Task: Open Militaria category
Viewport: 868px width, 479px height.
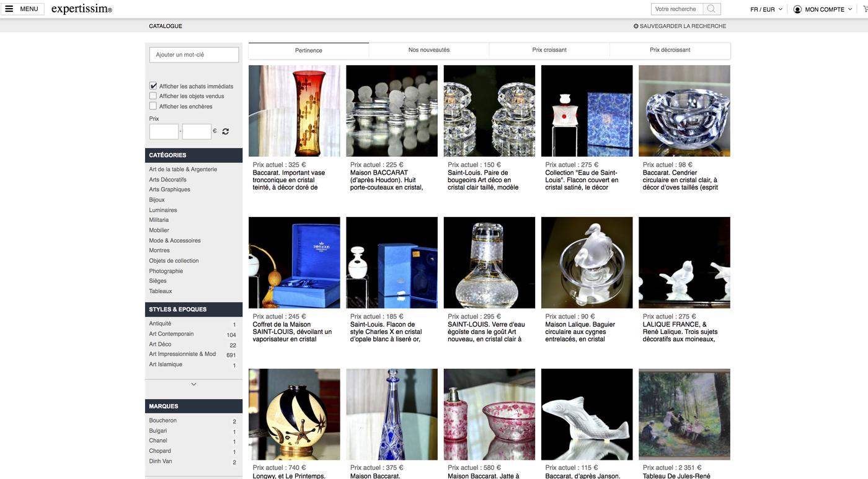Action: (159, 220)
